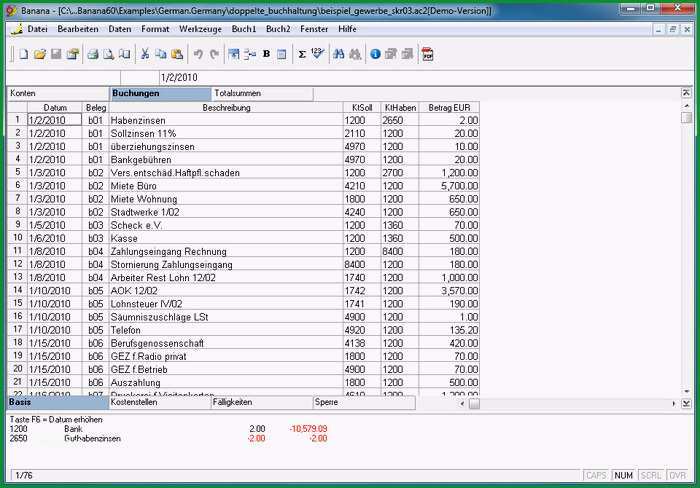Open the Buch1 menu
The width and height of the screenshot is (700, 488).
click(244, 29)
